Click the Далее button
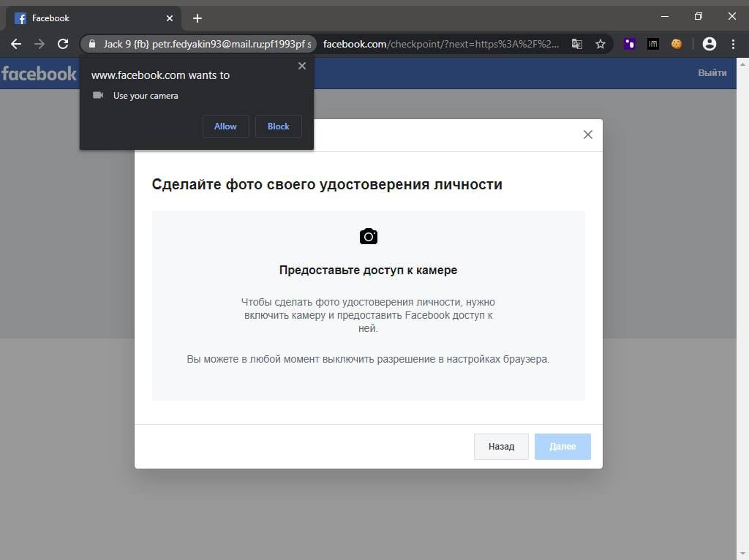The image size is (749, 560). 562,447
